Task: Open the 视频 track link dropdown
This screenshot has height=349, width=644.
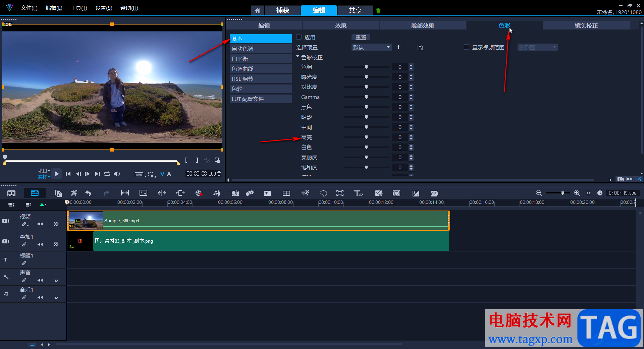Action: click(25, 224)
